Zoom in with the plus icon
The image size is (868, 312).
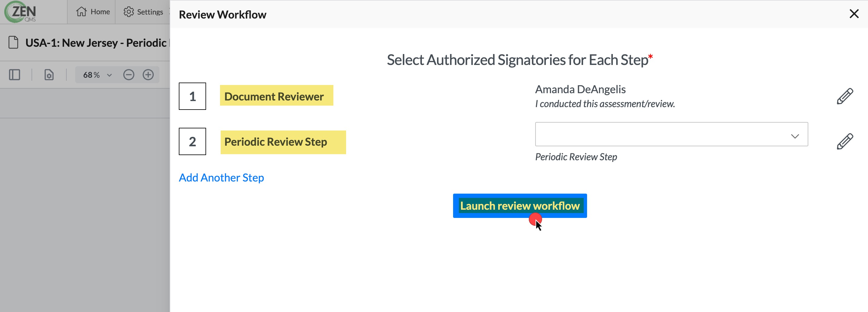[148, 75]
